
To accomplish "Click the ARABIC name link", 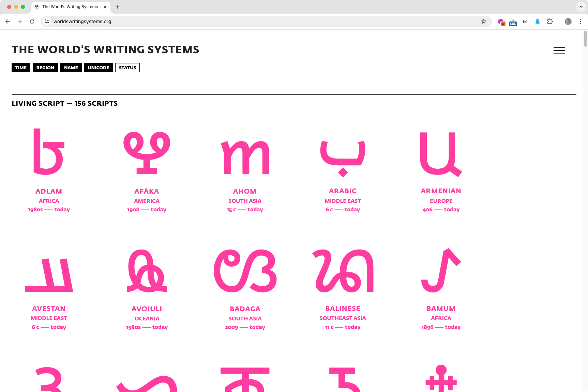I will 343,191.
